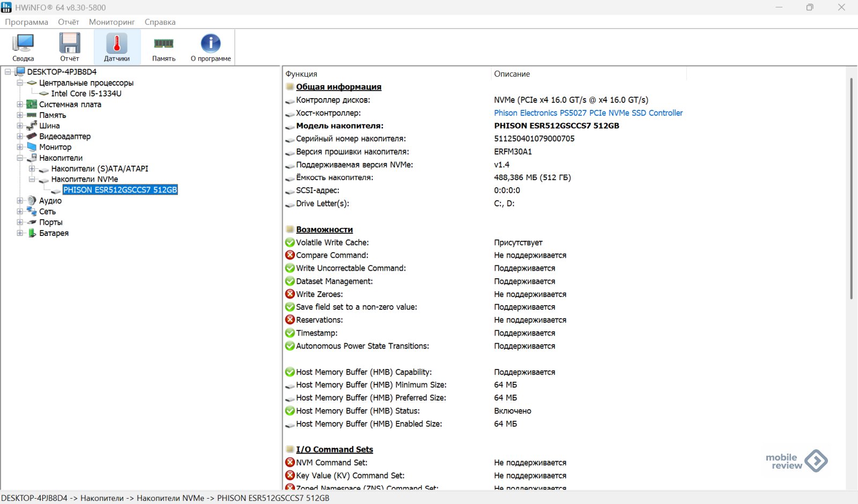Expand the Накопители (S)ATA/ATAPI node
Image resolution: width=858 pixels, height=504 pixels.
tap(32, 169)
